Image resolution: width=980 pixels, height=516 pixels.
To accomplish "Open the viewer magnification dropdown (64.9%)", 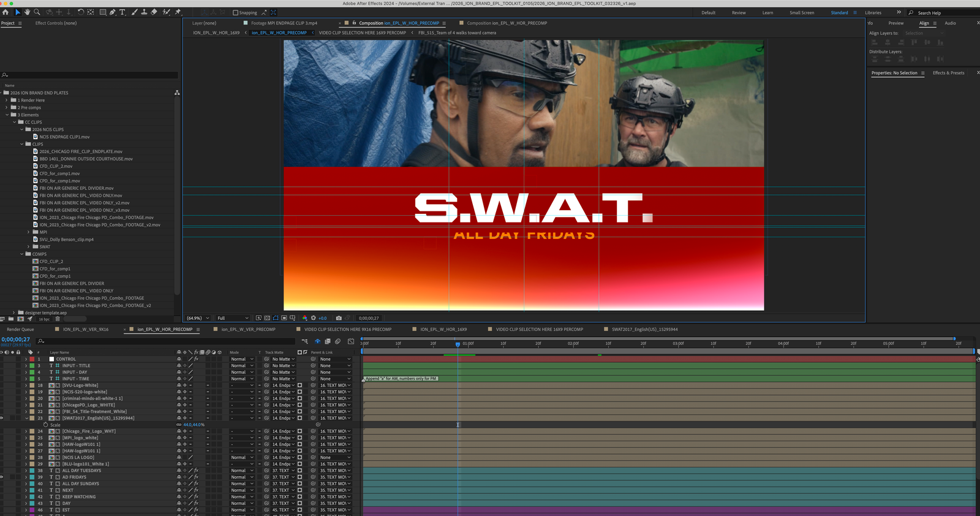I will pos(198,318).
